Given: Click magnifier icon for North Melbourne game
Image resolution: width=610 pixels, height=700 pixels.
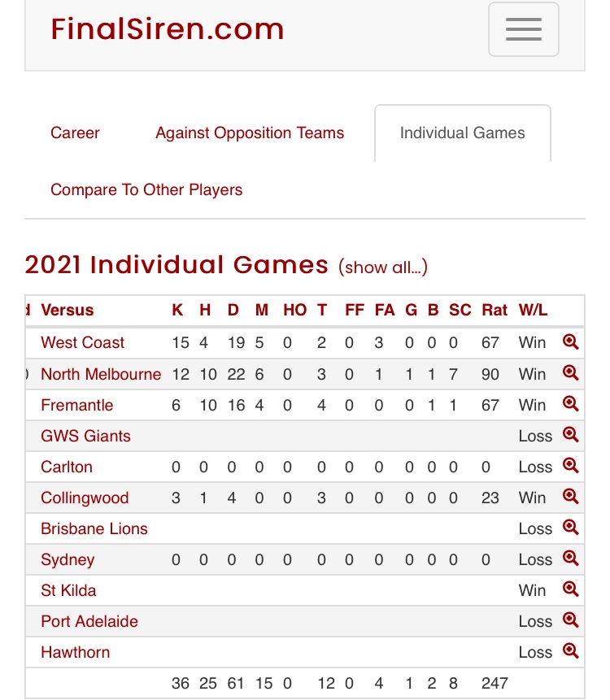Looking at the screenshot, I should click(x=570, y=373).
